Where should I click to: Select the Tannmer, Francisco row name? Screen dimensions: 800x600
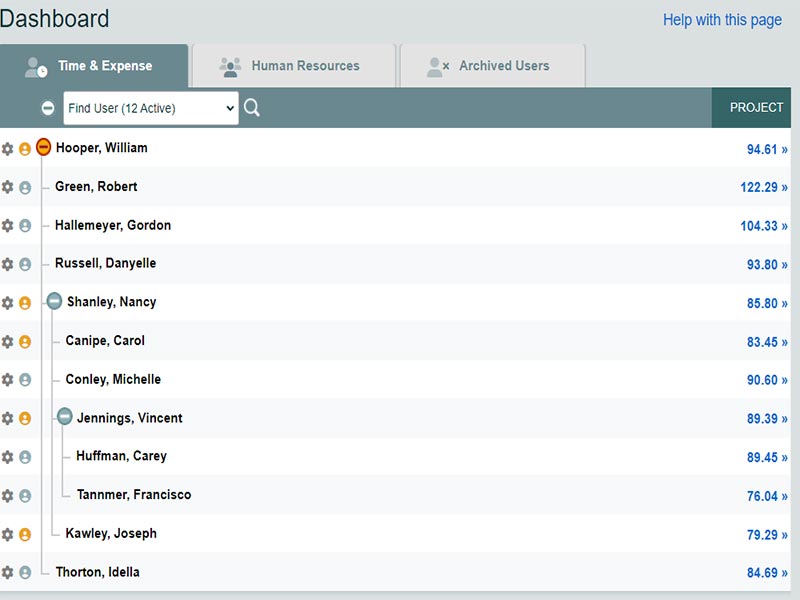point(133,495)
